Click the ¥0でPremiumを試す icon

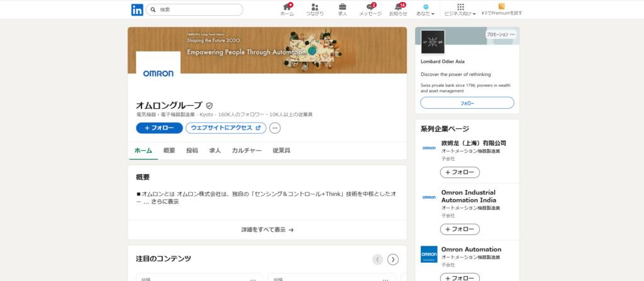(501, 7)
